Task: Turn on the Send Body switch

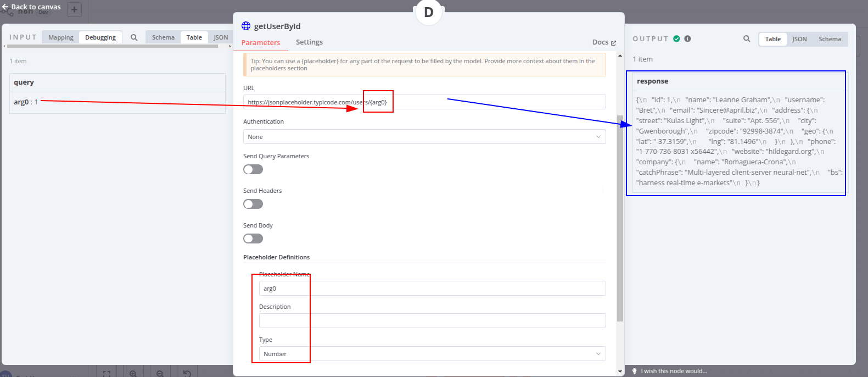Action: pyautogui.click(x=253, y=238)
